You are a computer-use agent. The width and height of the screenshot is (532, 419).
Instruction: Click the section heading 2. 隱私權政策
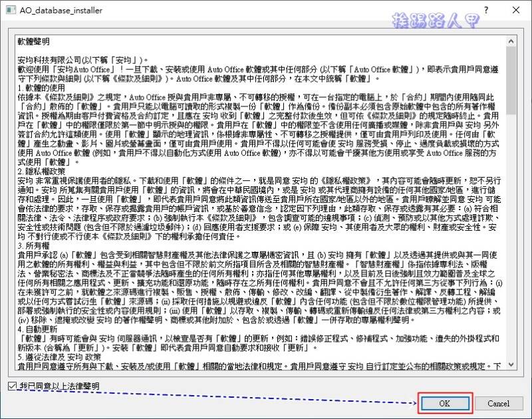[41, 172]
